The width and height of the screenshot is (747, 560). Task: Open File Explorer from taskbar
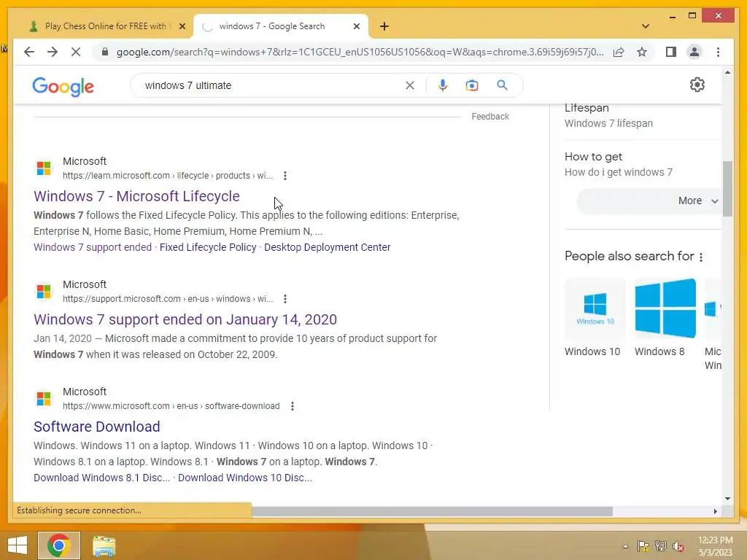click(x=104, y=546)
